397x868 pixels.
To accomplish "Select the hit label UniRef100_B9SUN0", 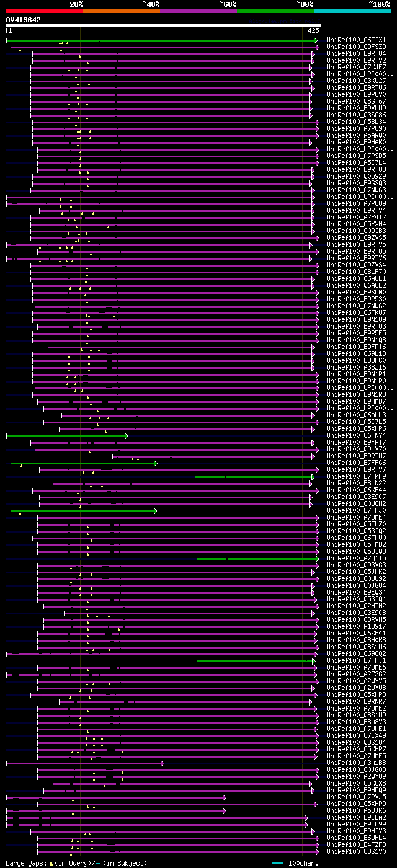I will coord(355,292).
